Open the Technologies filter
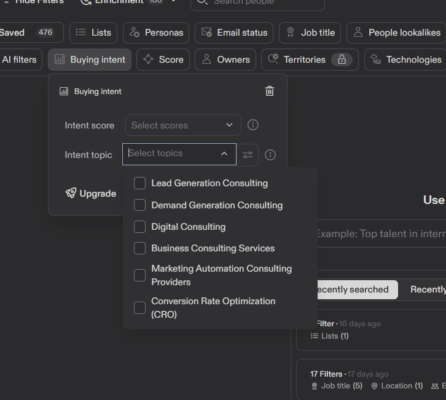The width and height of the screenshot is (446, 400). click(x=405, y=60)
